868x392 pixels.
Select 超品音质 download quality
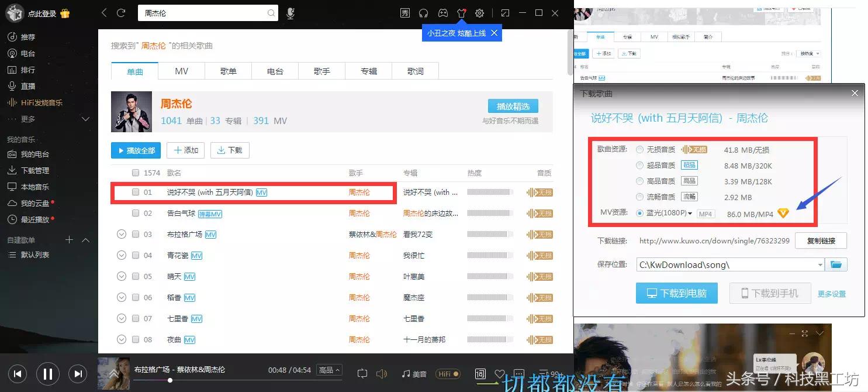point(639,165)
